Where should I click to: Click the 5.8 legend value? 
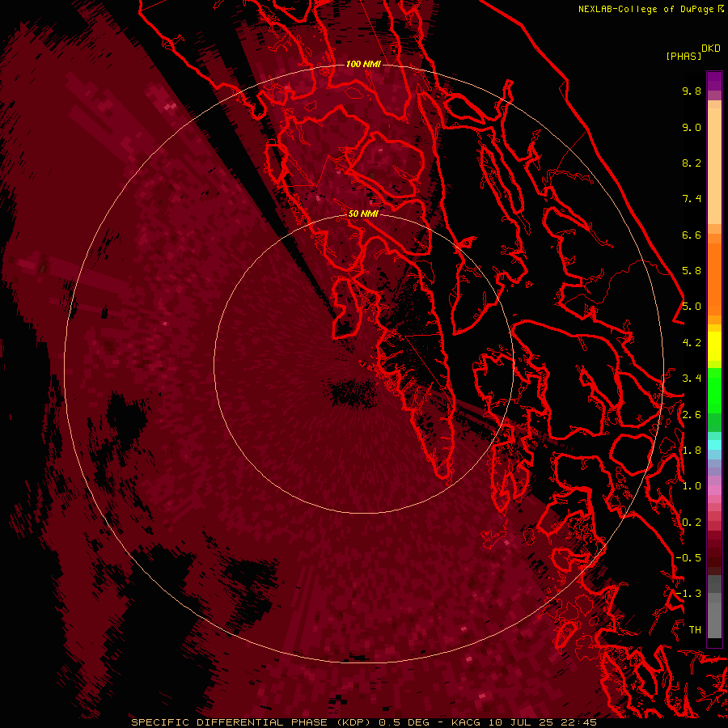(x=692, y=271)
